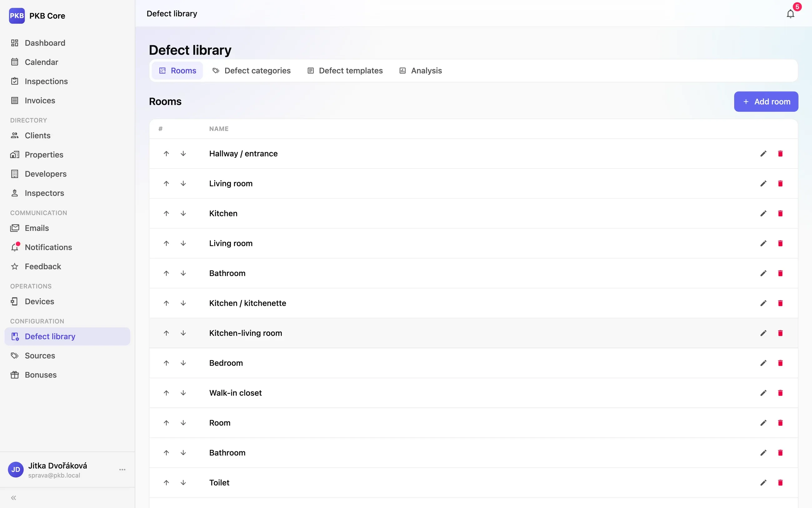Move Kitchen / kitchenette row up
Viewport: 812px width, 508px height.
(x=166, y=303)
